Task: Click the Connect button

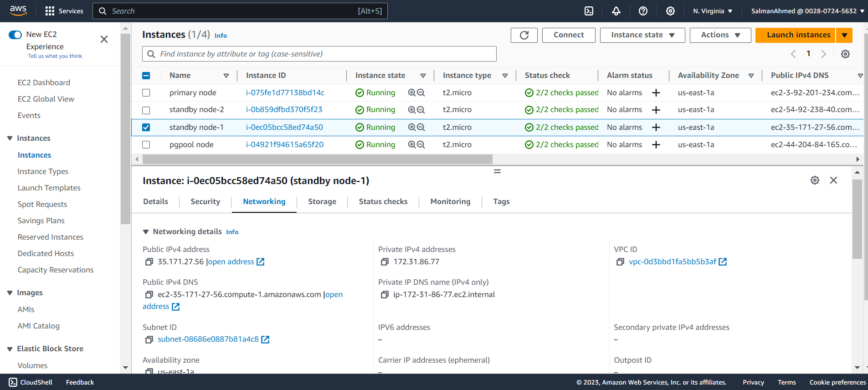Action: [569, 35]
